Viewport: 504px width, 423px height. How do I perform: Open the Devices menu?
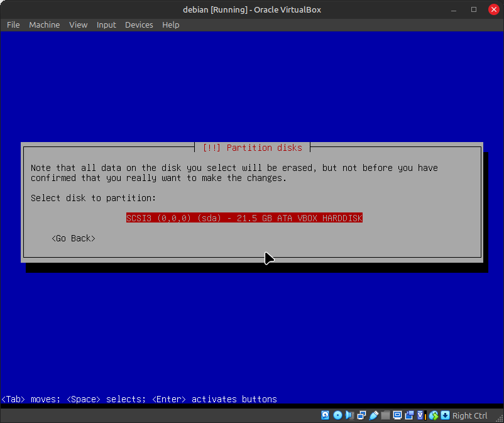tap(139, 25)
